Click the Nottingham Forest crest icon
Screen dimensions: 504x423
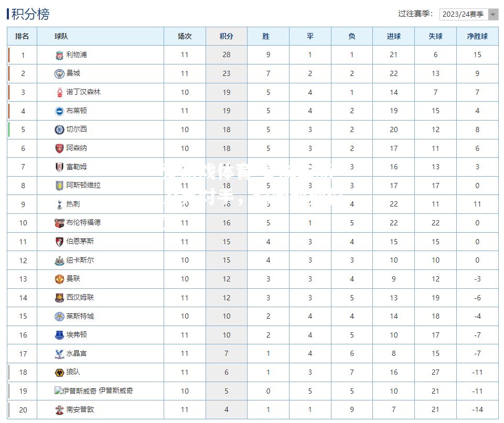pyautogui.click(x=59, y=92)
